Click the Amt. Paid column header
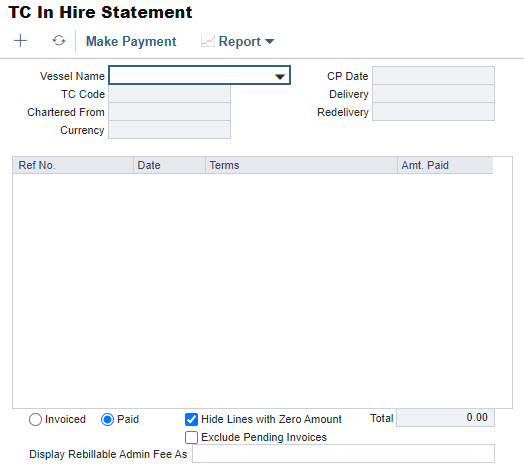The image size is (524, 466). pyautogui.click(x=445, y=165)
